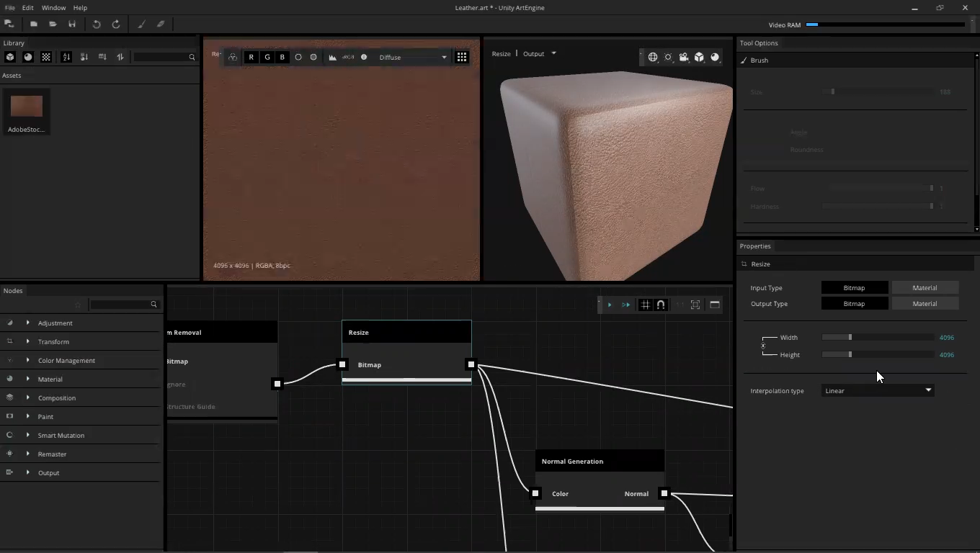Open the Window menu
The height and width of the screenshot is (553, 980).
53,7
